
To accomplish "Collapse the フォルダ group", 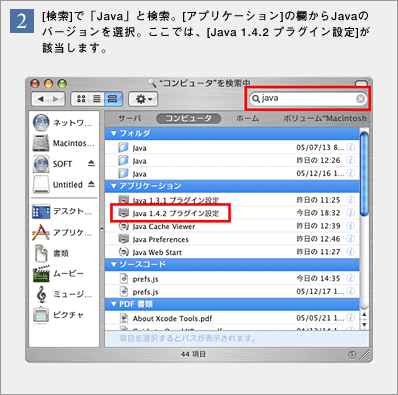I will tap(114, 133).
